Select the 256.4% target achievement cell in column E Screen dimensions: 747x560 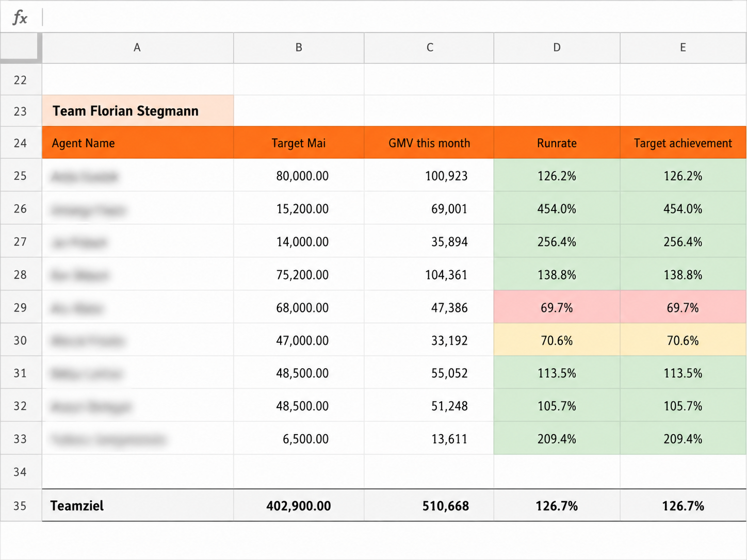pyautogui.click(x=683, y=241)
